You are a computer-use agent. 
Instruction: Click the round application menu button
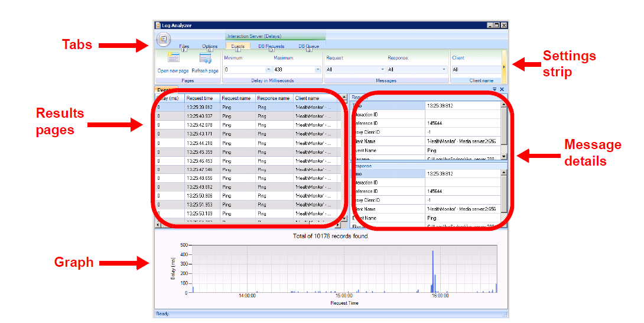point(164,39)
